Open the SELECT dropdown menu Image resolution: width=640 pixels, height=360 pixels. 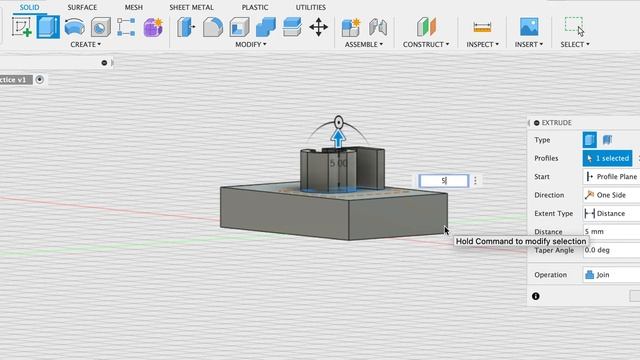[x=575, y=44]
